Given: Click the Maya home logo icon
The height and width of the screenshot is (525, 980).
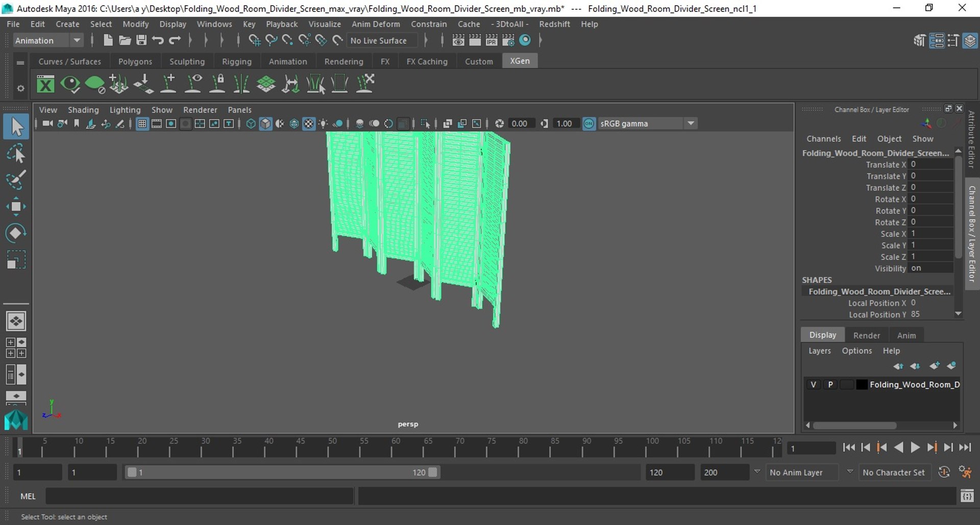Looking at the screenshot, I should tap(16, 420).
